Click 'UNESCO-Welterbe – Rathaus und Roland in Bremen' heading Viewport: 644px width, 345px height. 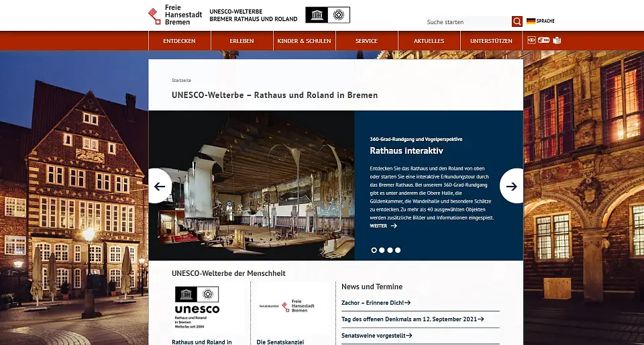(275, 95)
